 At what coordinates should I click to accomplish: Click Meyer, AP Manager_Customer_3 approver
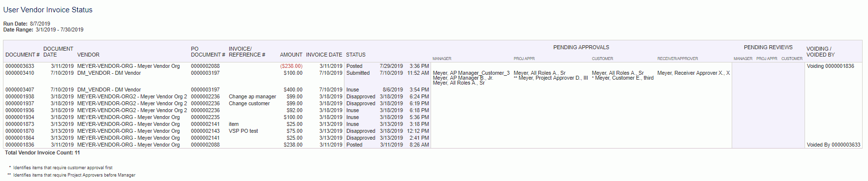click(x=471, y=73)
